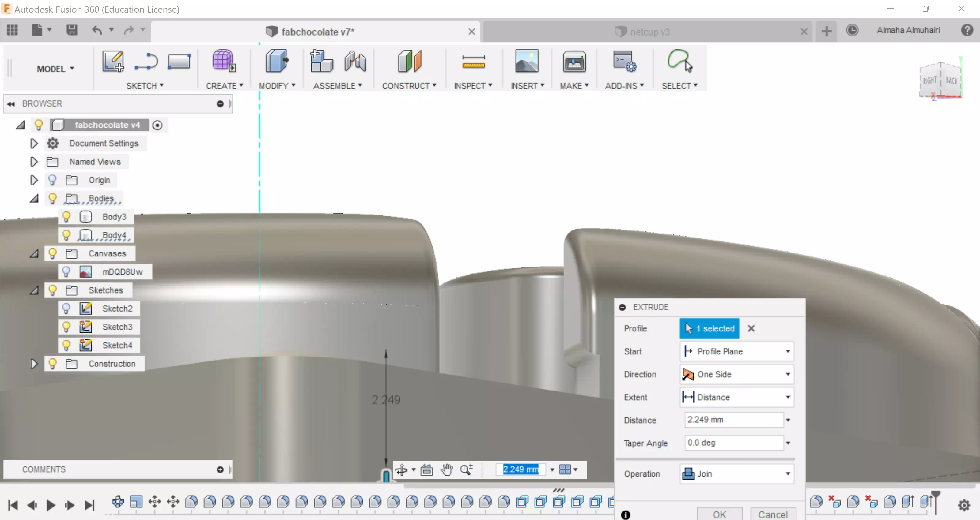The image size is (980, 520).
Task: Click the 3D Print Make icon
Action: pos(574,61)
